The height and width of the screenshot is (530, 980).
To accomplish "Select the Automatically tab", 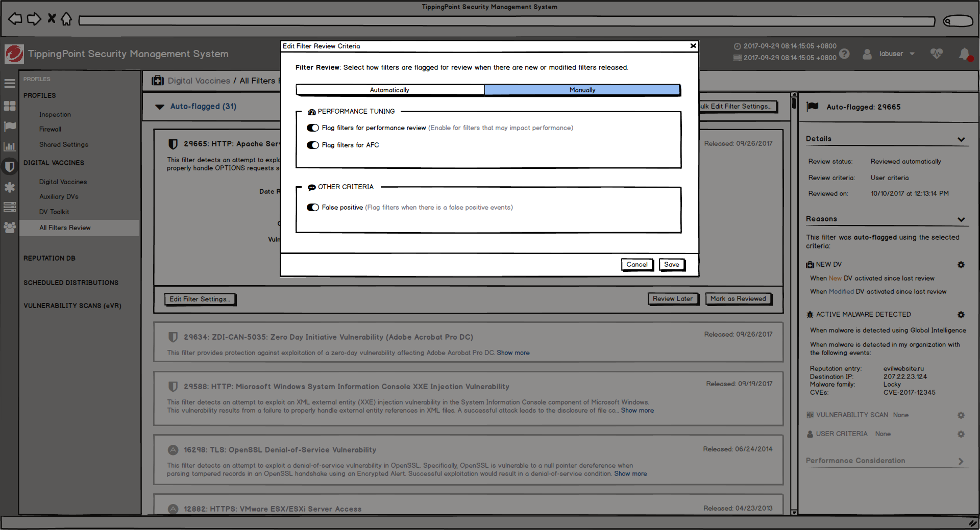I will 390,90.
